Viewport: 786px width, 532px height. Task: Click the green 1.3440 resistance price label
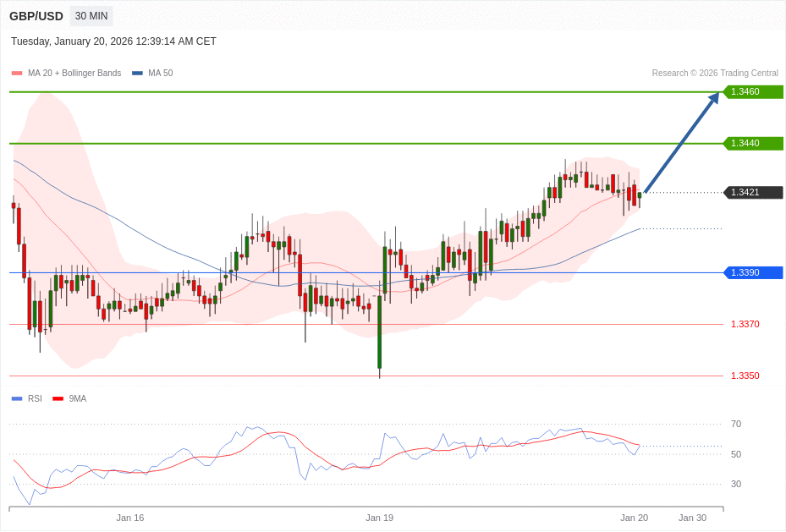(x=755, y=143)
